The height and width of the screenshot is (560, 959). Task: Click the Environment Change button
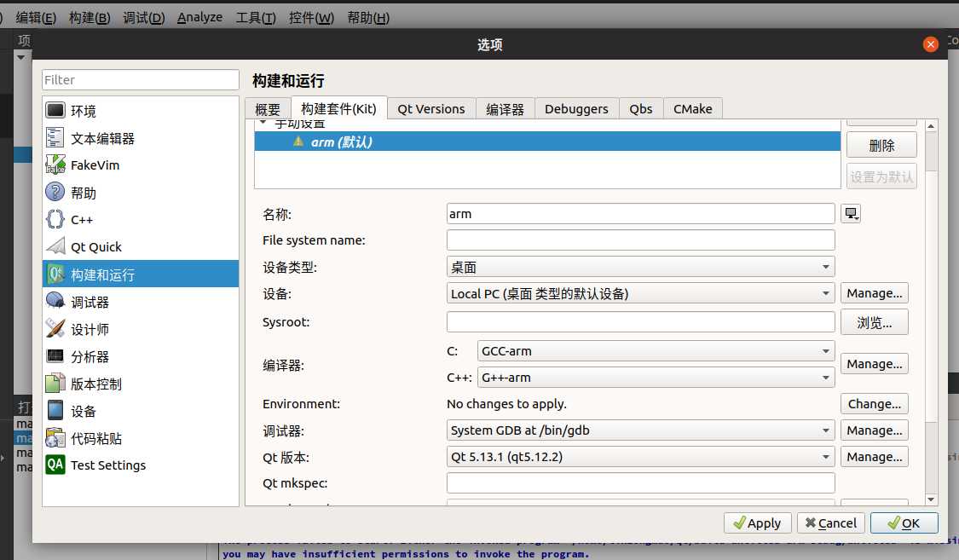coord(874,403)
